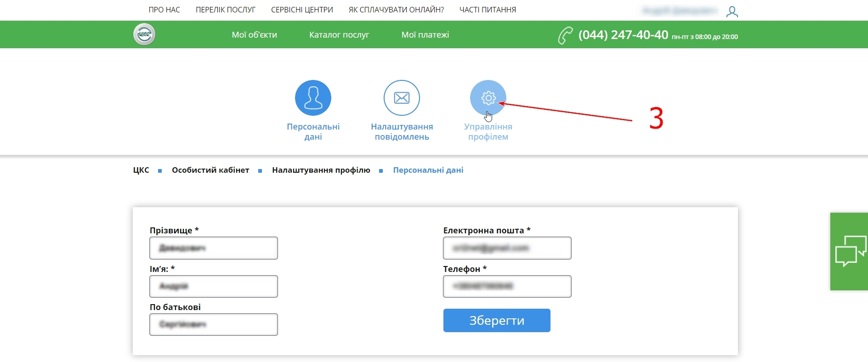
Task: Open ЯК СПЛАЧУВАТИ ОНЛАЙН? link
Action: pos(396,10)
